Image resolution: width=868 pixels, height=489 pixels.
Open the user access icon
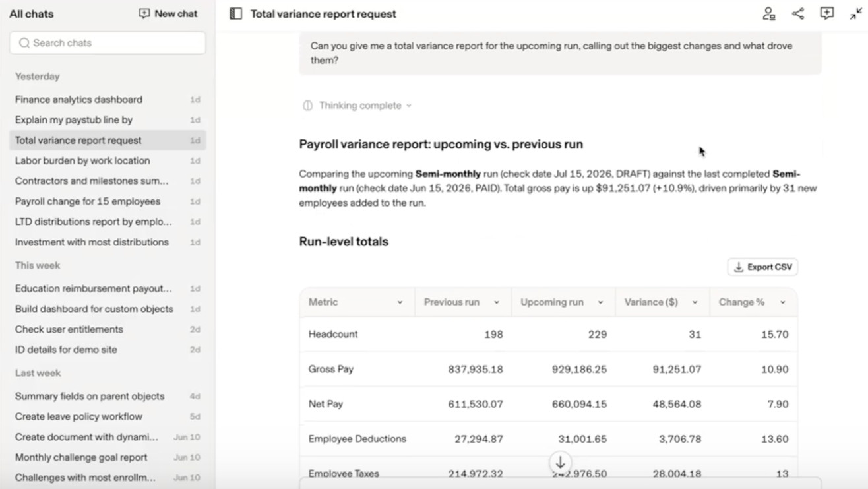[769, 14]
